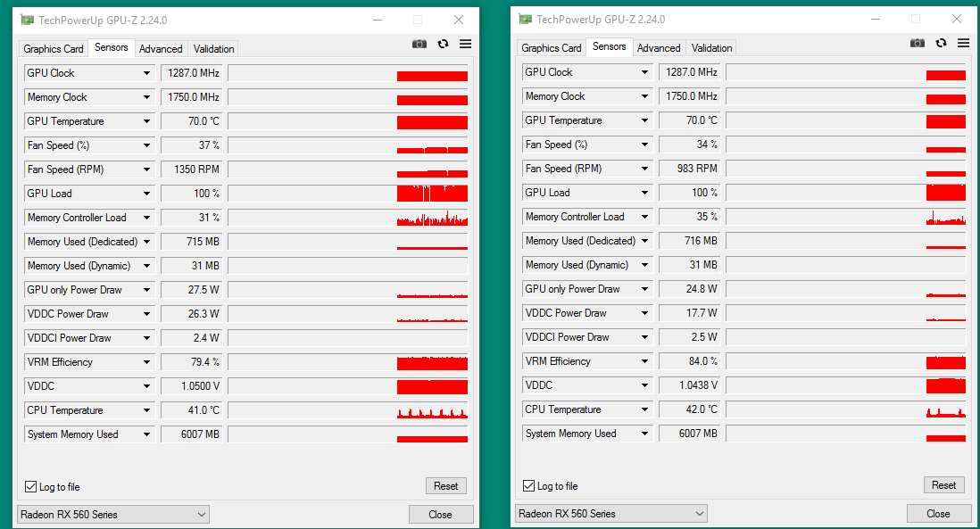Screen dimensions: 980x529
Task: Click the refresh icon in left GPU-Z window
Action: 443,45
